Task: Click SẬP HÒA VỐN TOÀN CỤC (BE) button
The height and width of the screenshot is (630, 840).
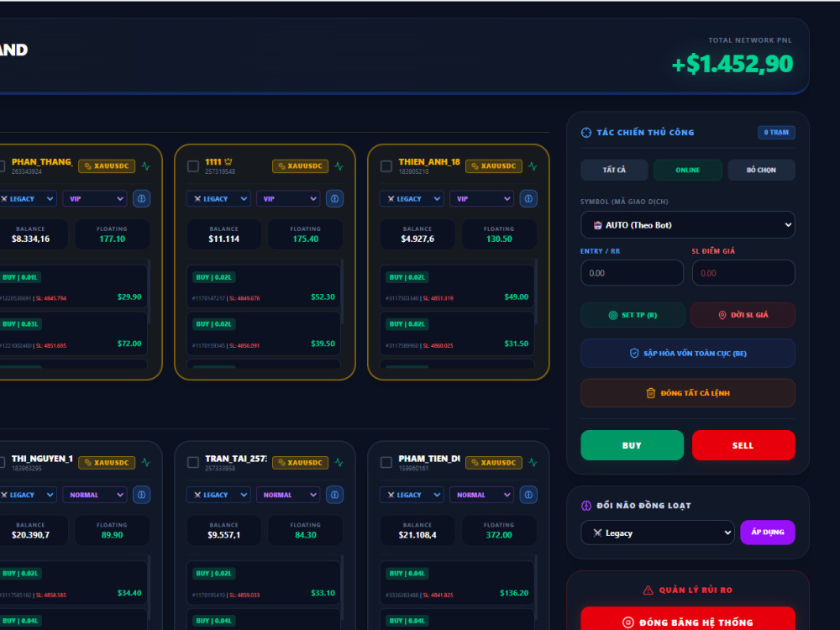Action: (688, 353)
